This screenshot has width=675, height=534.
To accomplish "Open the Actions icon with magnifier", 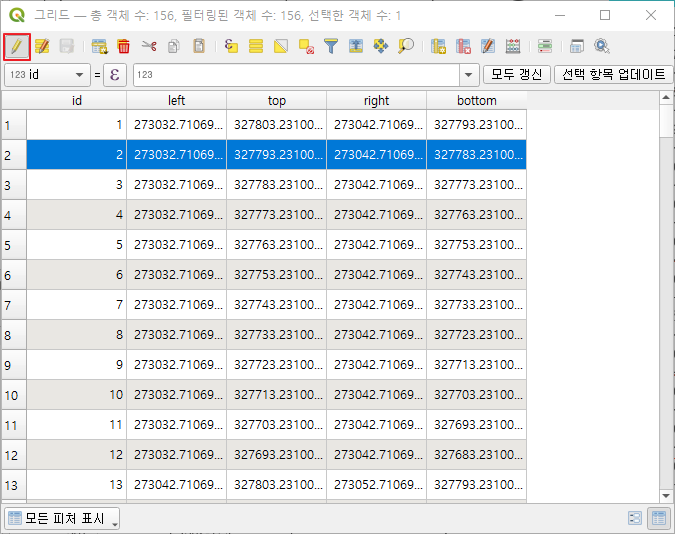I will 602,46.
